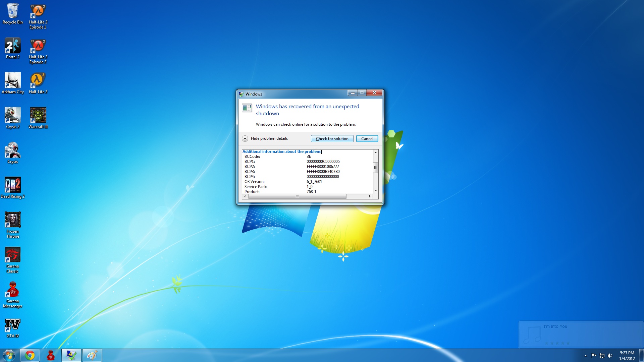Select BCP2 value FFFFF88001086777
The image size is (644, 362).
323,167
